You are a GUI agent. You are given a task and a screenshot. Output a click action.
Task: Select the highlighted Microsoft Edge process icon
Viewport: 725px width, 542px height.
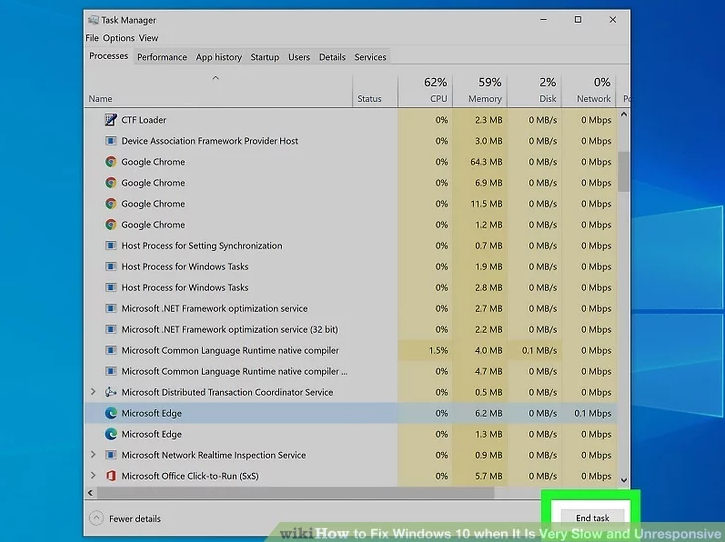111,413
